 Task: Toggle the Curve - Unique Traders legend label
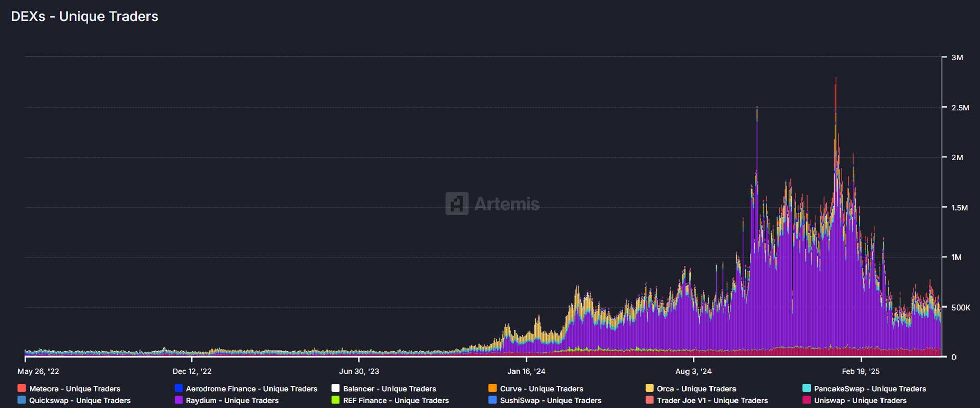[542, 389]
